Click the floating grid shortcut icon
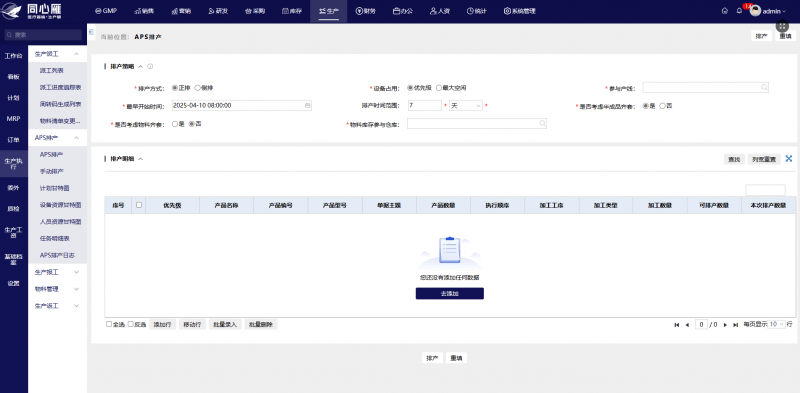The width and height of the screenshot is (800, 393). [x=782, y=26]
